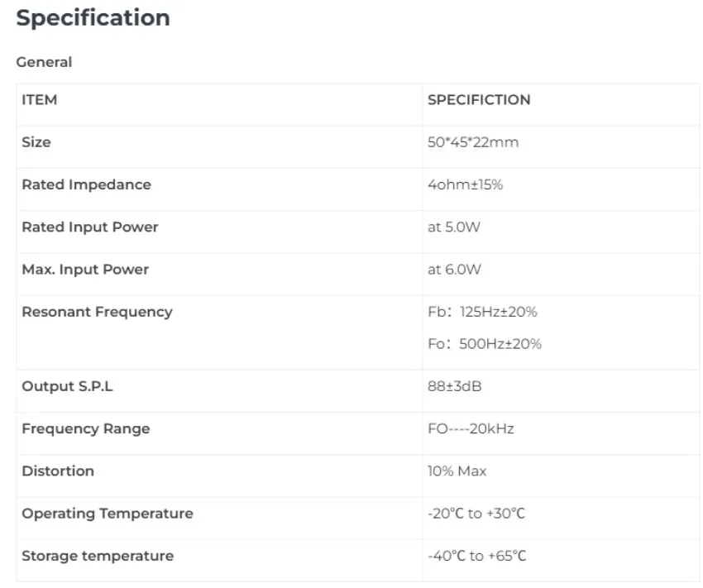Click the ITEM column header
Viewport: 703px width, 588px height.
pyautogui.click(x=40, y=100)
